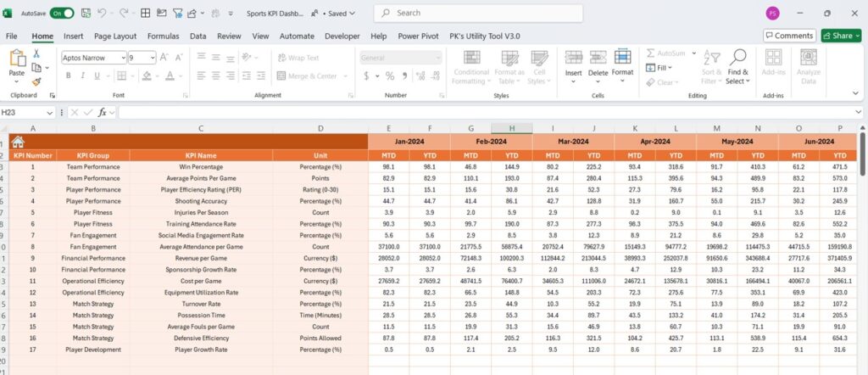Click the Win Percentage KPI name cell
Viewport: 868px width, 375px height.
pos(201,167)
